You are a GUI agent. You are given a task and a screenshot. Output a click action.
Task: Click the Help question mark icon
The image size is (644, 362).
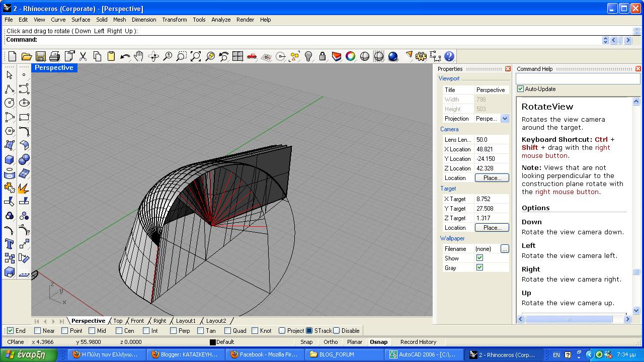click(449, 56)
